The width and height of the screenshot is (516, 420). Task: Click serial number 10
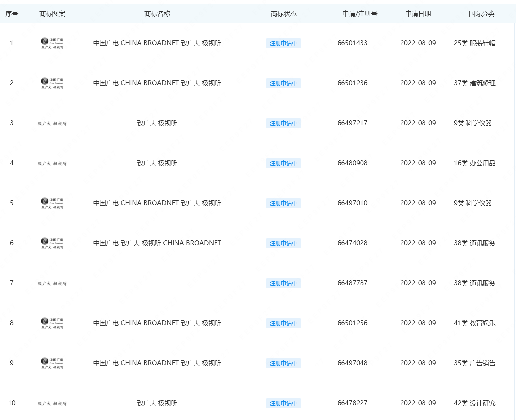click(12, 403)
